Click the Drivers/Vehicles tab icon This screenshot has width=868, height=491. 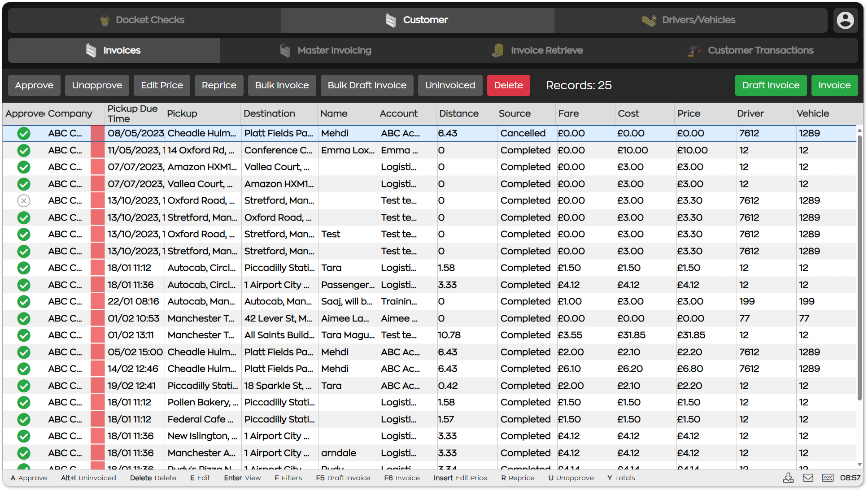click(x=649, y=20)
